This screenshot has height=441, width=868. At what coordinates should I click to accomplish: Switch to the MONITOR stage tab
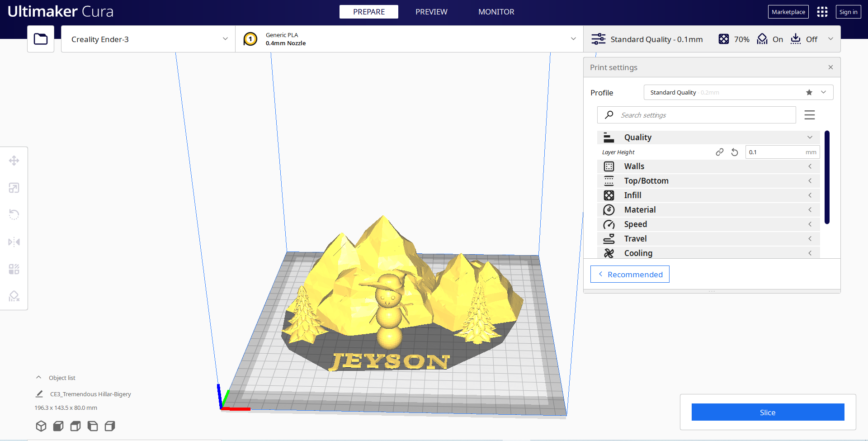click(x=496, y=12)
